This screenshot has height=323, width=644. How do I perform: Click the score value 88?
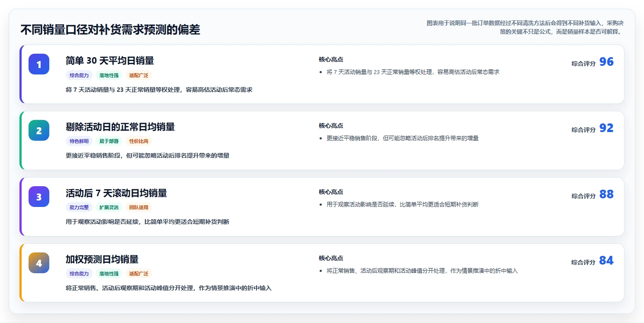606,194
